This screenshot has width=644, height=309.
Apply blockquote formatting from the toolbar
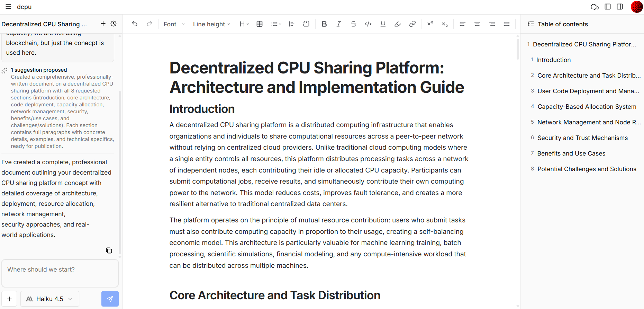[x=291, y=24]
